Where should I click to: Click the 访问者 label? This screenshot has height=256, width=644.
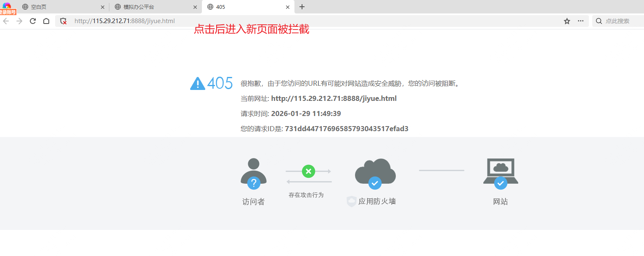[253, 202]
